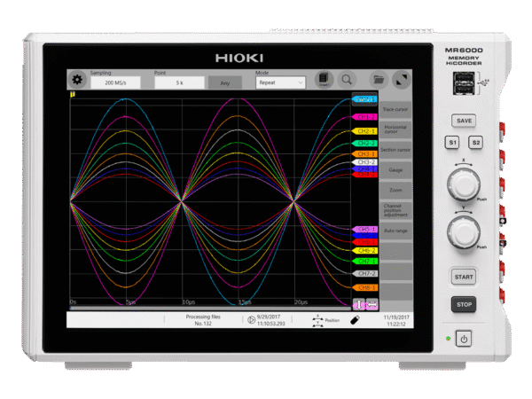Activate Auto range
The height and width of the screenshot is (399, 532).
395,231
